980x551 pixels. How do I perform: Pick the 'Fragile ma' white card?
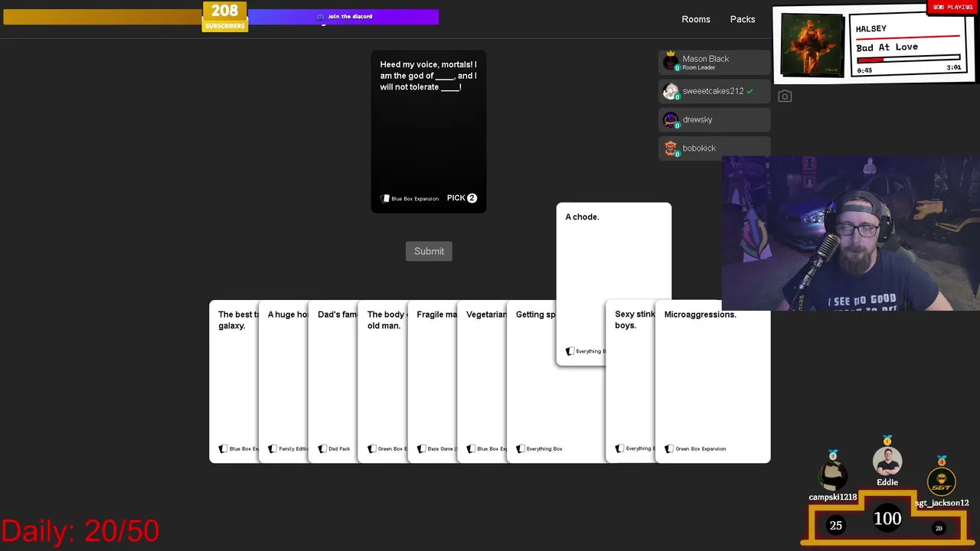click(433, 381)
